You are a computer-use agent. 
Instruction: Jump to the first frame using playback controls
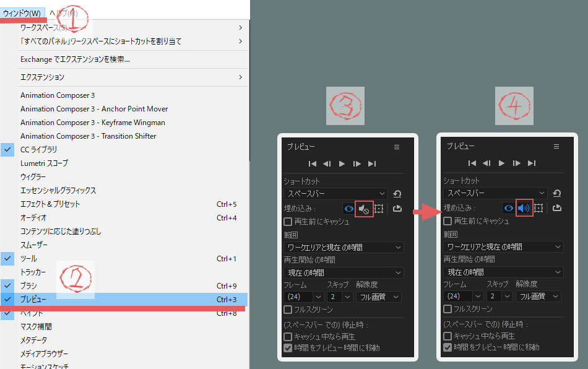(x=313, y=163)
